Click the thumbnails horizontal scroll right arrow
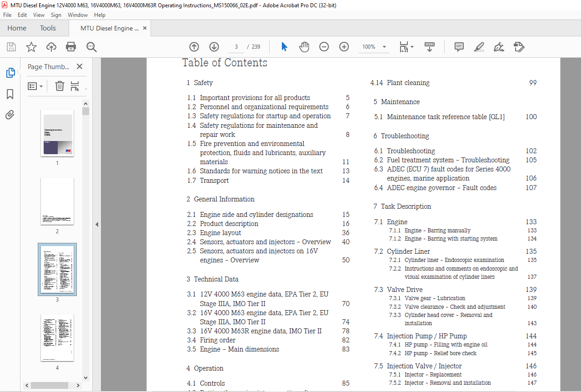This screenshot has width=581, height=392. point(79,385)
